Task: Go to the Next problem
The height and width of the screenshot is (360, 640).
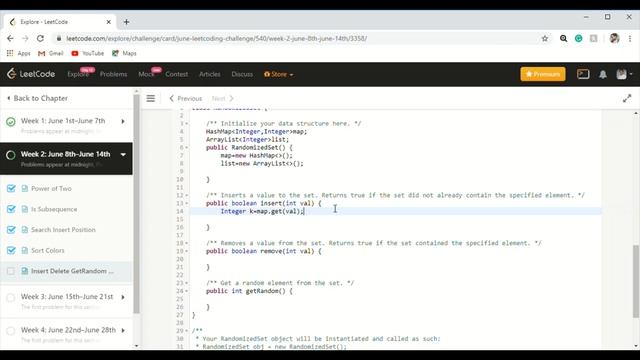Action: 223,98
